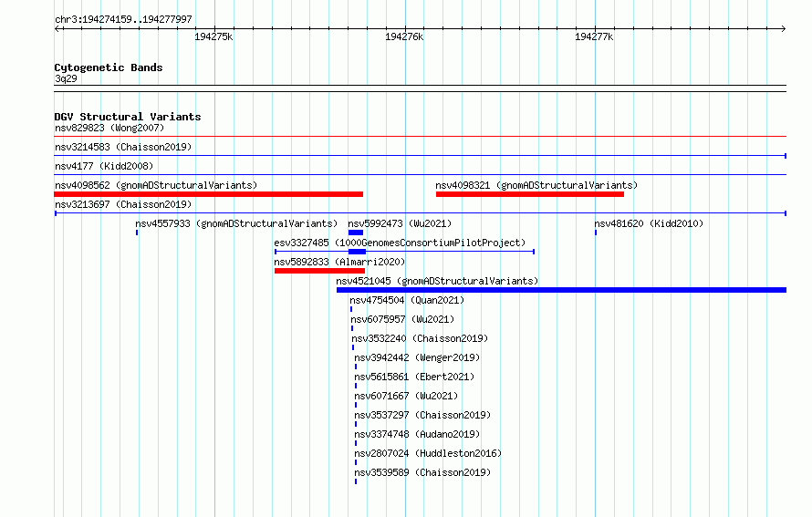Select the nsv5615861 (Ebert2021) variant

(x=414, y=377)
